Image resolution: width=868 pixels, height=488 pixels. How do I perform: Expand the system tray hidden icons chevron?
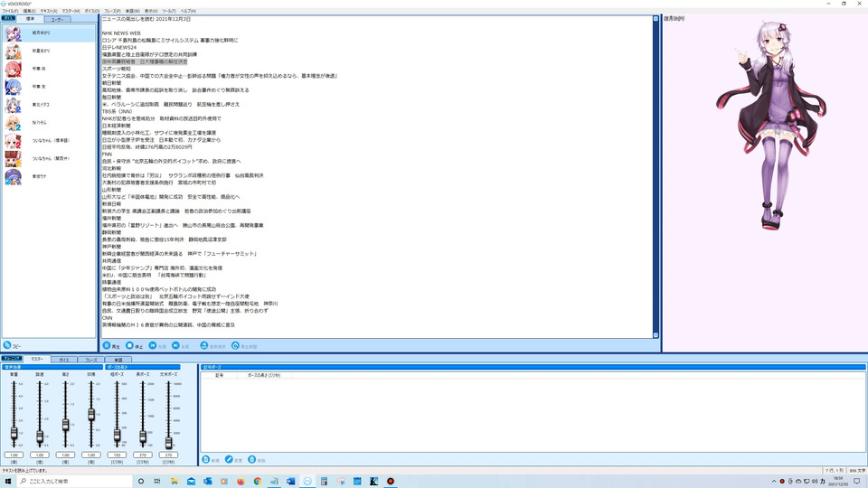pos(774,482)
